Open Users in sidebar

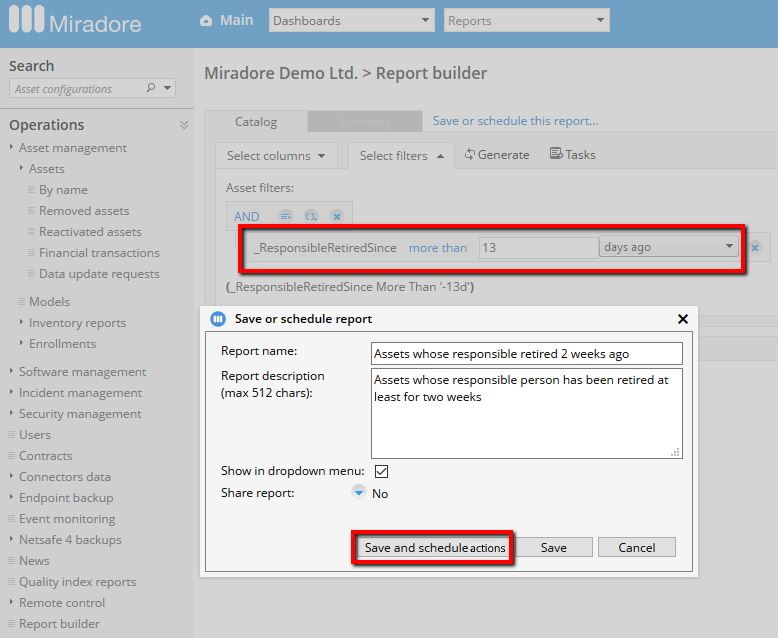click(x=35, y=435)
